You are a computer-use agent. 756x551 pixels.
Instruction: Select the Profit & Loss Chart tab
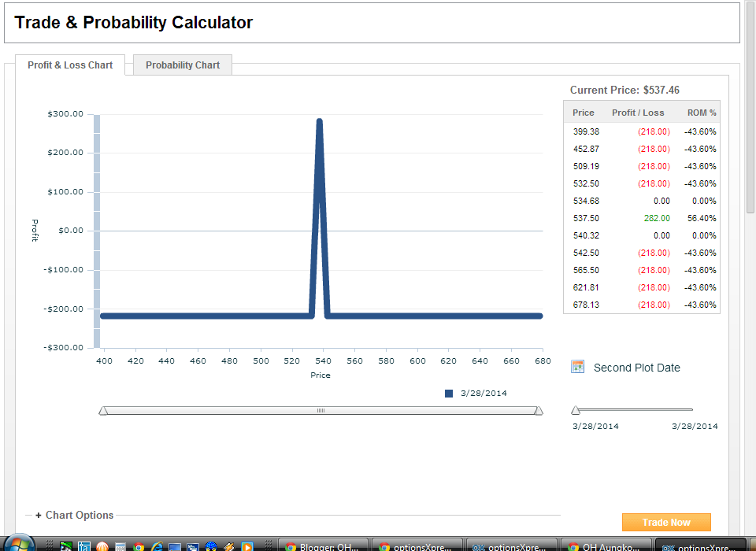(70, 66)
